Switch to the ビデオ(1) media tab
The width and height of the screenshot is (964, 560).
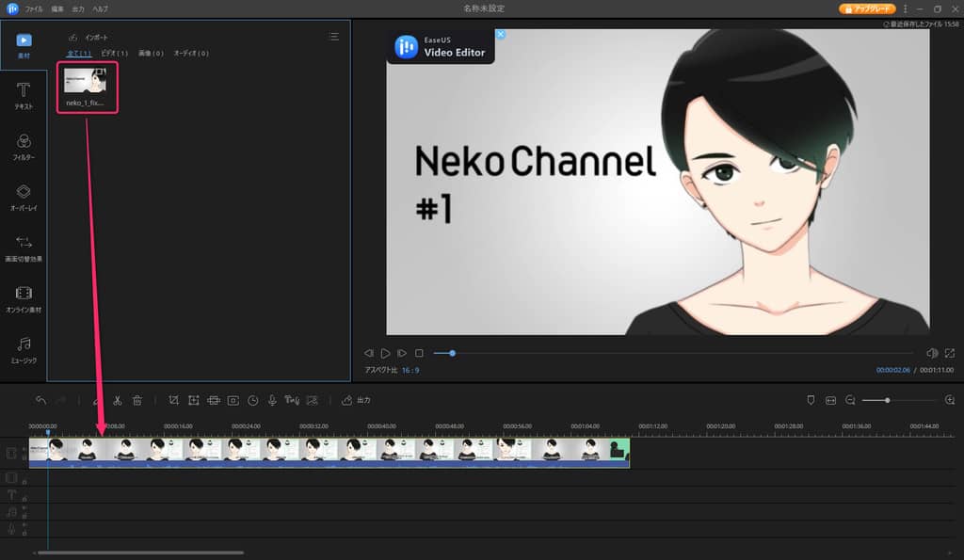[x=115, y=54]
